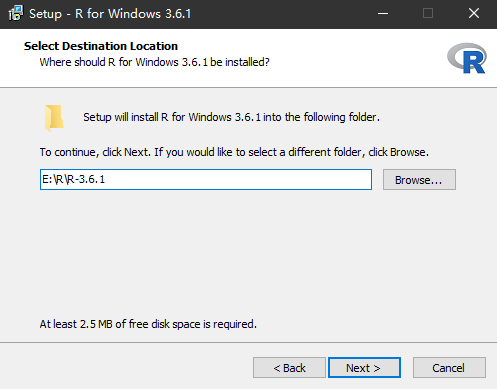Click the E:\R\R-3.6.1 path text
This screenshot has height=389, width=497.
(x=74, y=179)
